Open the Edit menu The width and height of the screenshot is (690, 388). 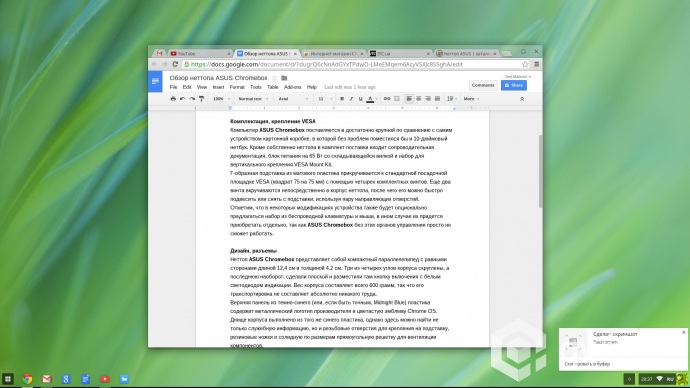click(x=187, y=87)
